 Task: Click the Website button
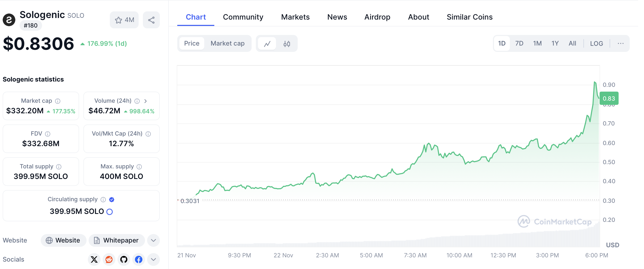(63, 240)
